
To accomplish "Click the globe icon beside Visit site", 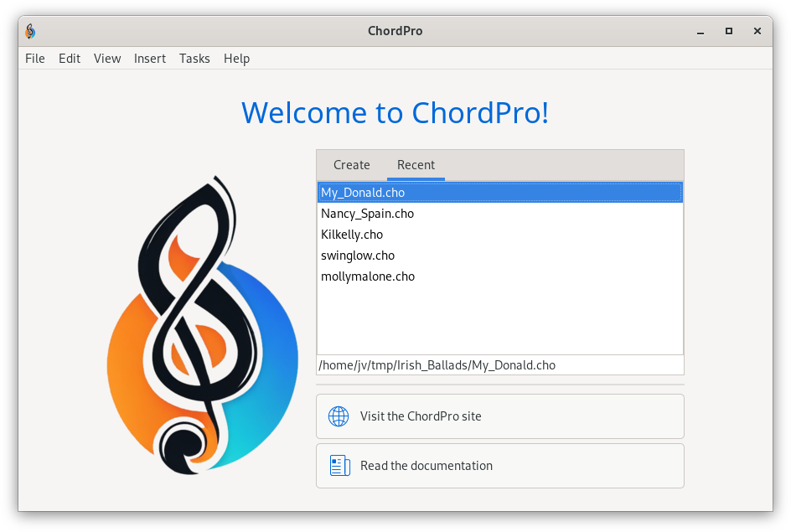I will 339,416.
